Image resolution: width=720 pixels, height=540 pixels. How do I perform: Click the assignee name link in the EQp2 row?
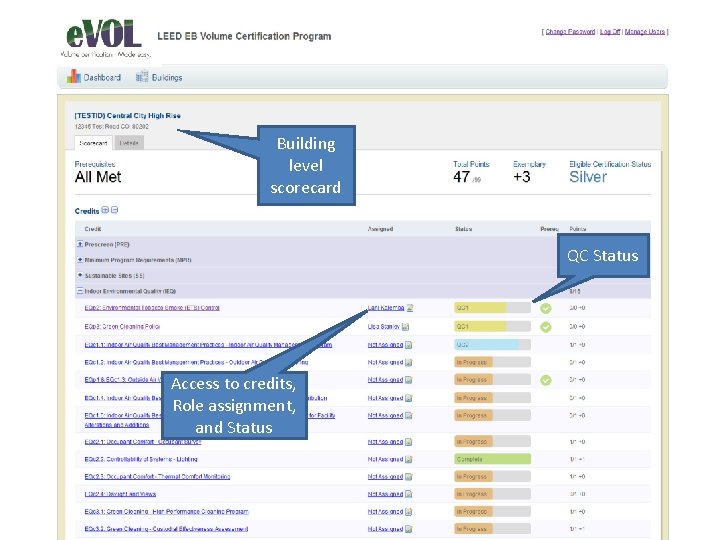pos(386,308)
